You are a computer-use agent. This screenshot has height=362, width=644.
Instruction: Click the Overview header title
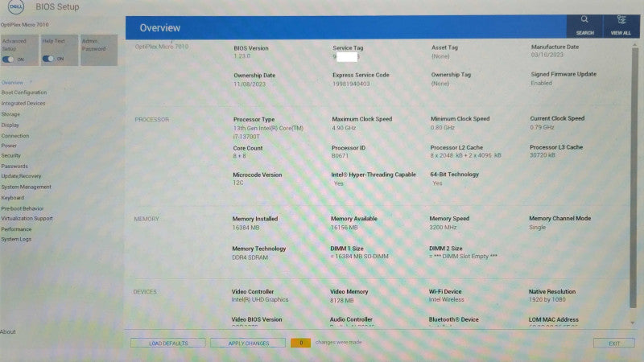coord(159,28)
